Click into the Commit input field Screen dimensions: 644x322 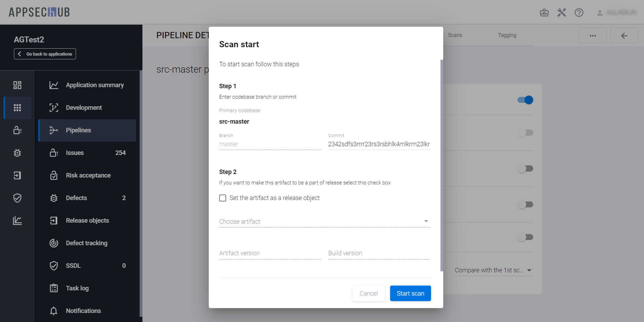379,144
